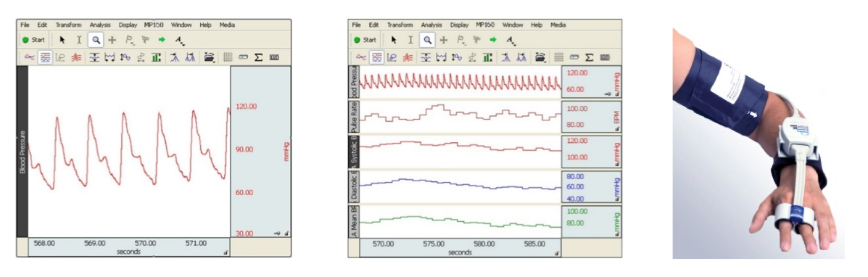Open the MP150 menu in the five-channel window
Image resolution: width=868 pixels, height=277 pixels.
tap(485, 25)
